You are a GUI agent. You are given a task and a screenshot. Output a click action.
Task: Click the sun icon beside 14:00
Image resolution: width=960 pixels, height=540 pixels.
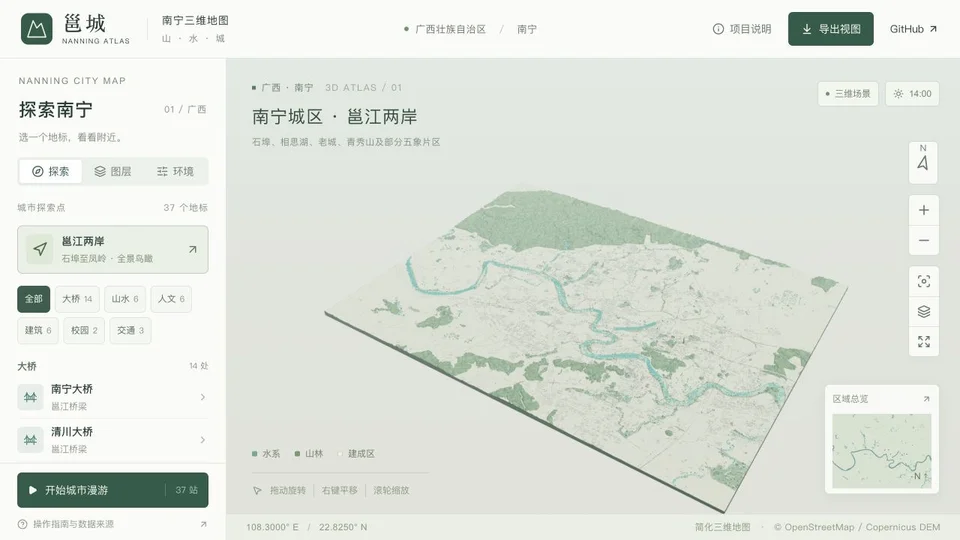click(x=898, y=94)
